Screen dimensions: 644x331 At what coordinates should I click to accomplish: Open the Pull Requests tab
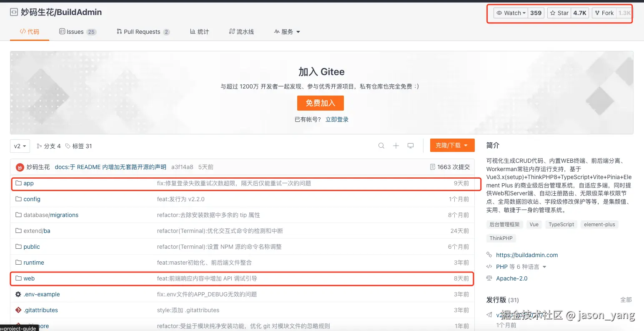(143, 32)
